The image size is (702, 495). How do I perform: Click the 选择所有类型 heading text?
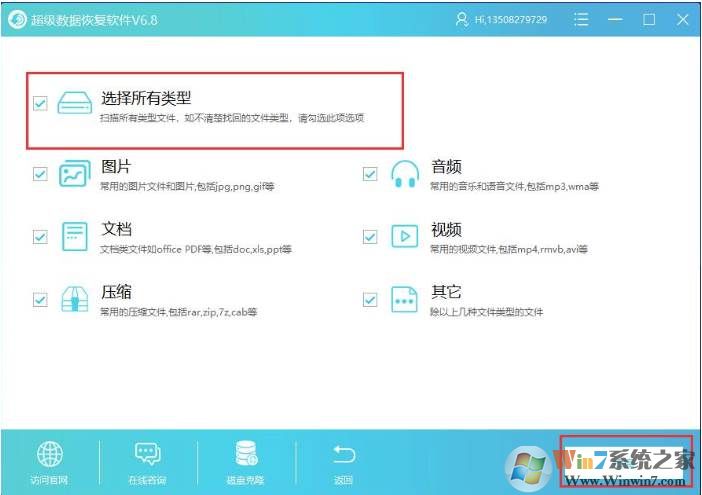pos(146,98)
